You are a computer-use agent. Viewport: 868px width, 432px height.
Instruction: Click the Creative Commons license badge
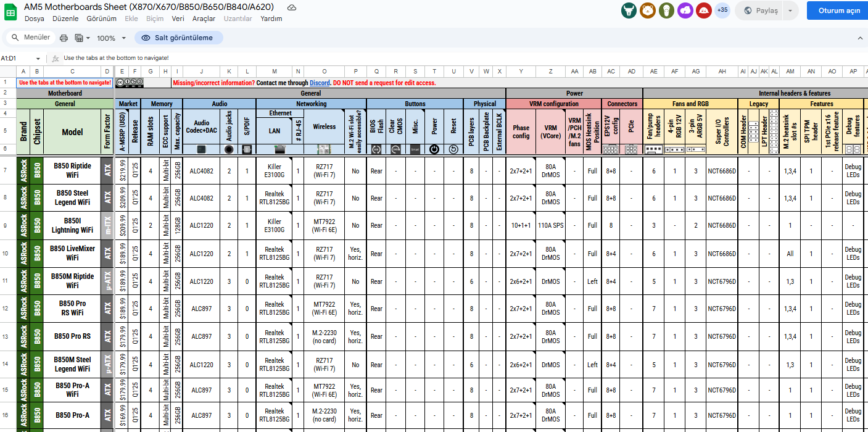coord(130,82)
